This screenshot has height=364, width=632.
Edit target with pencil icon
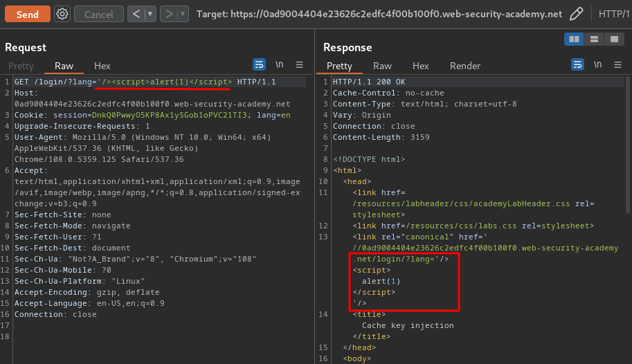coord(577,14)
